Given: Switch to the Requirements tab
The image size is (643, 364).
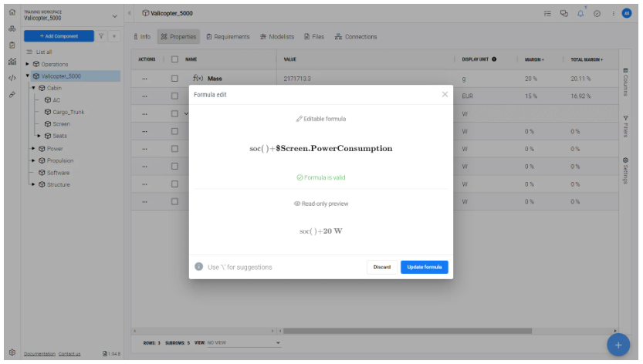Looking at the screenshot, I should [x=228, y=36].
